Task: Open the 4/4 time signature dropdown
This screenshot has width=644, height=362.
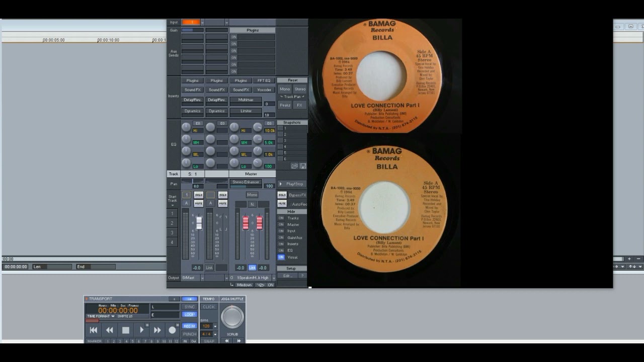Action: [x=215, y=334]
